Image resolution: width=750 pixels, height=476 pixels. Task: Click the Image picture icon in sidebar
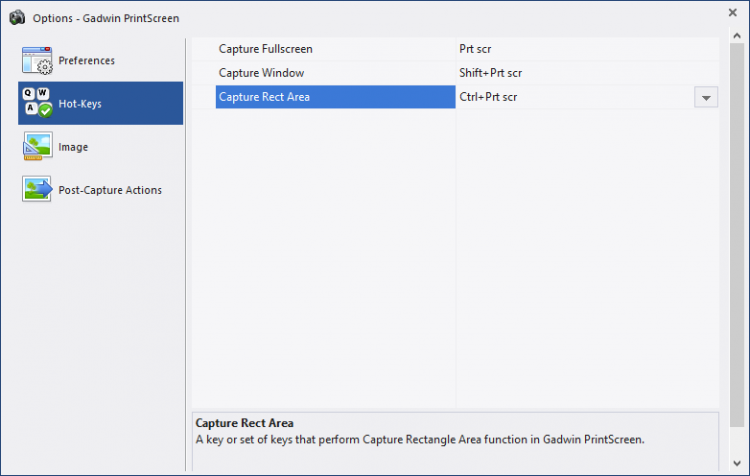pos(37,147)
